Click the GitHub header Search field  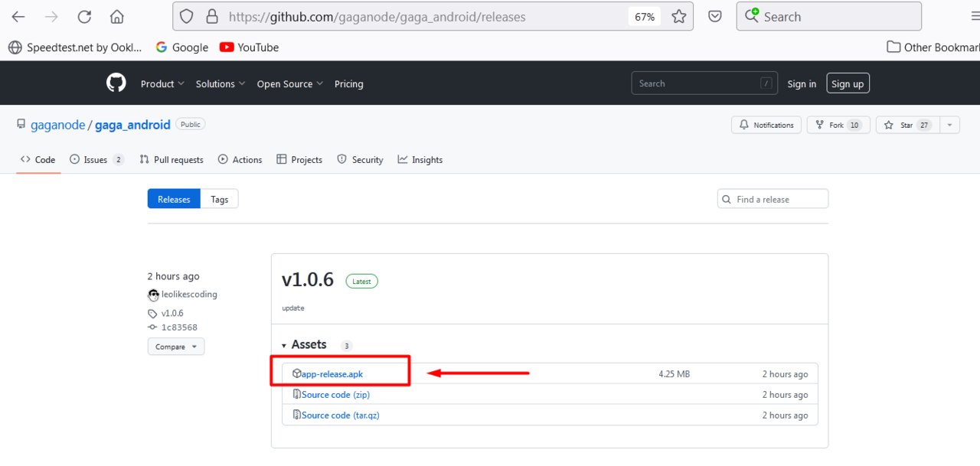click(704, 83)
